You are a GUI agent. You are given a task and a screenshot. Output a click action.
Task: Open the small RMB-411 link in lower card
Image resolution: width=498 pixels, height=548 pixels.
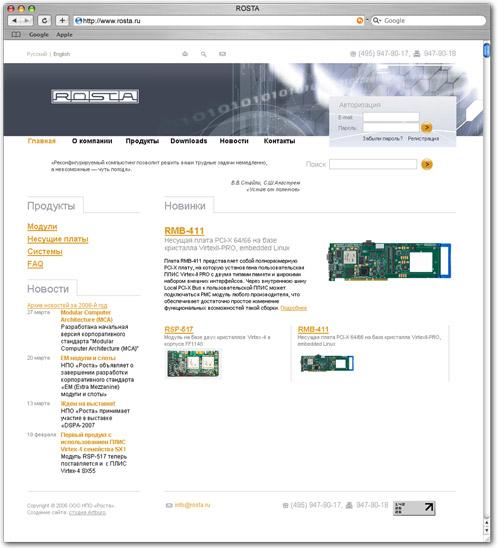coord(313,329)
